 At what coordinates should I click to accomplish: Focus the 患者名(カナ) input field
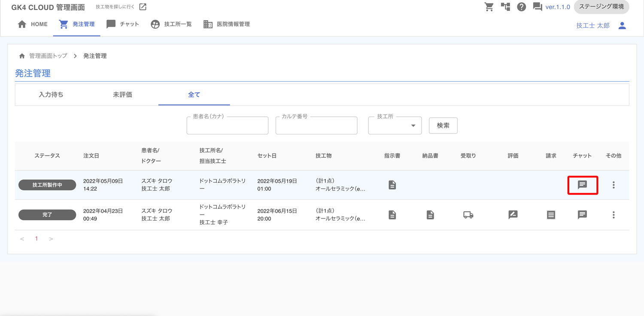point(227,126)
